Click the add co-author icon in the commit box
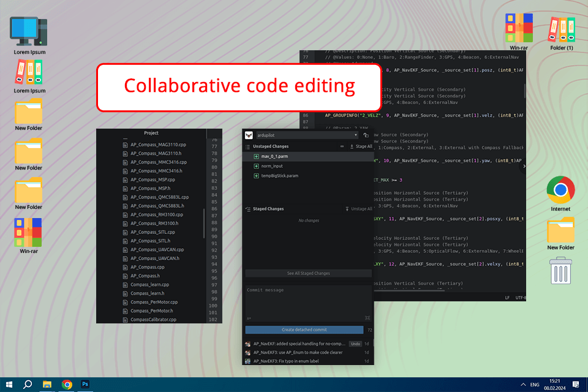Viewport: 588px width, 392px height. 249,318
